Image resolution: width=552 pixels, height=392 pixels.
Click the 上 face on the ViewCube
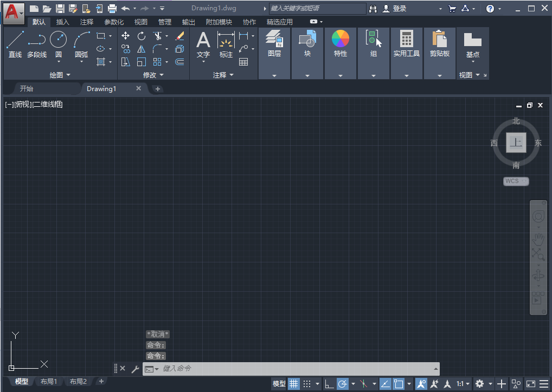coord(516,143)
